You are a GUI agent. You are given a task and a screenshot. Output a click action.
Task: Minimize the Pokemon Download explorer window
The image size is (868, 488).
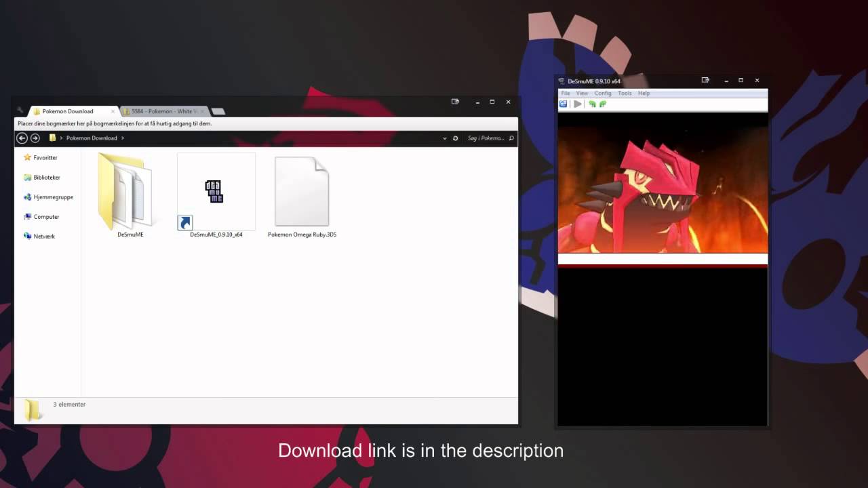(x=476, y=102)
